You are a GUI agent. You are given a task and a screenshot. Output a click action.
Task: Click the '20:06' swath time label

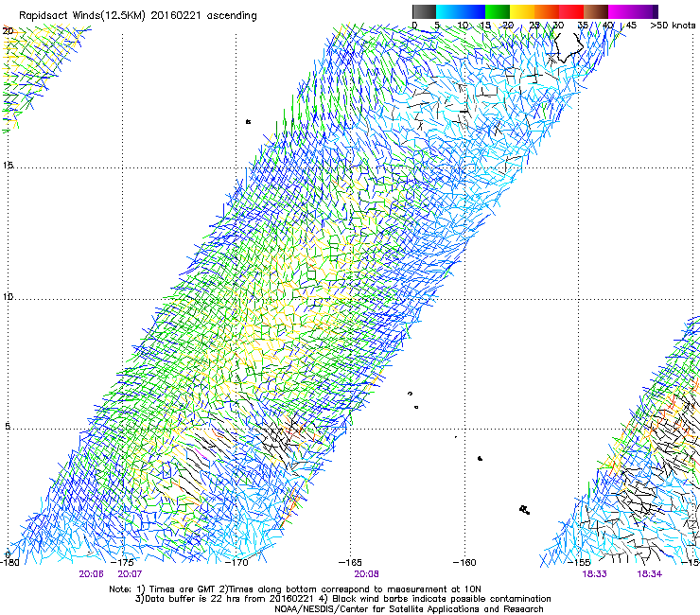(92, 574)
